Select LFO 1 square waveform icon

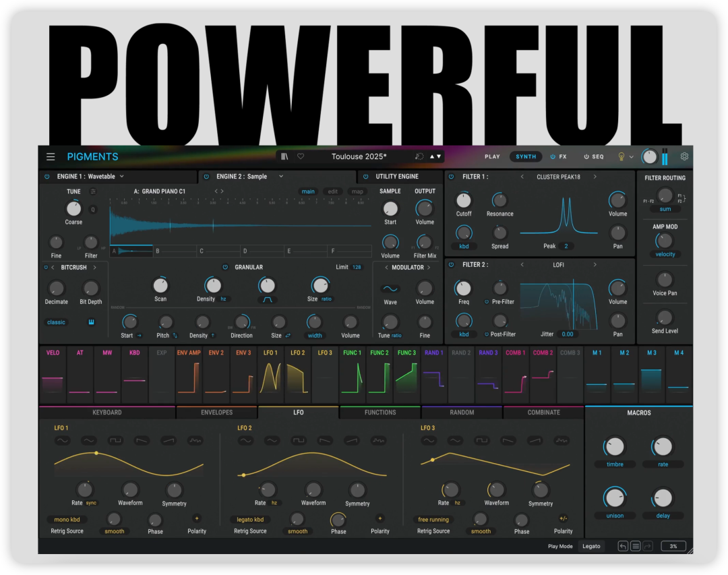115,440
